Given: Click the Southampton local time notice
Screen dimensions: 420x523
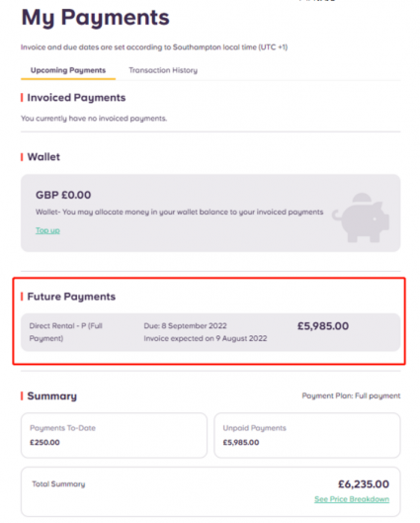Looking at the screenshot, I should (x=154, y=47).
